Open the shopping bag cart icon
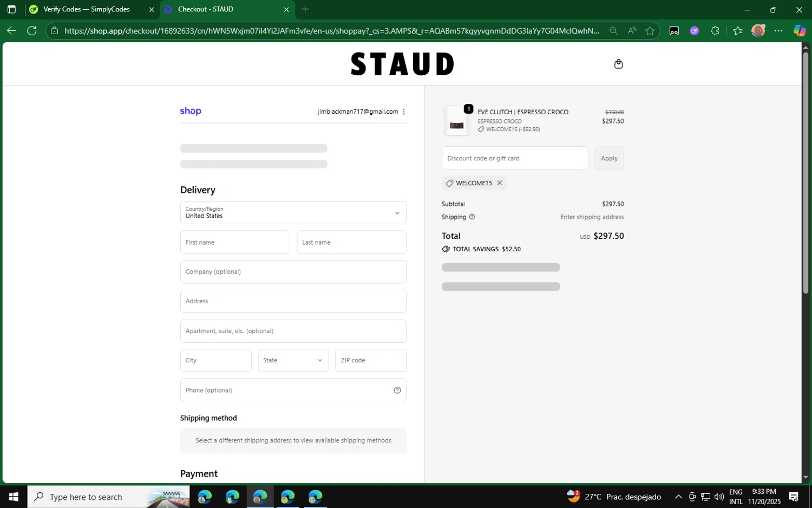This screenshot has width=812, height=508. pos(618,64)
